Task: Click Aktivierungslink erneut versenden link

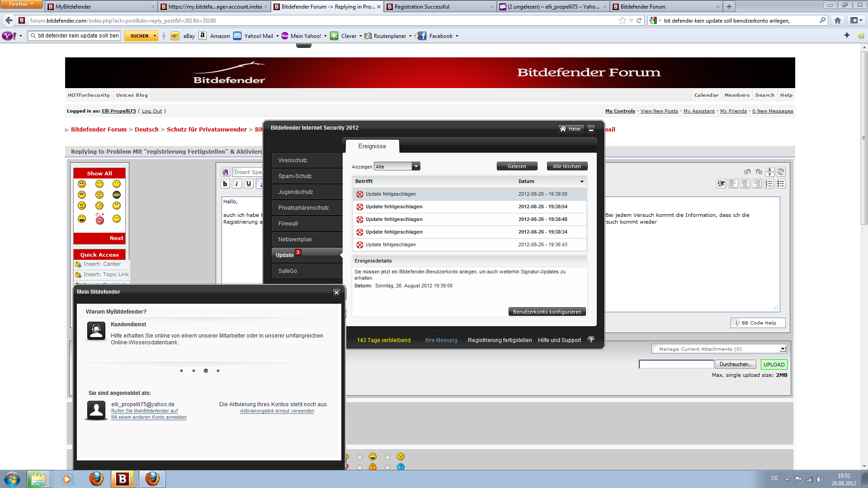Action: (x=277, y=411)
